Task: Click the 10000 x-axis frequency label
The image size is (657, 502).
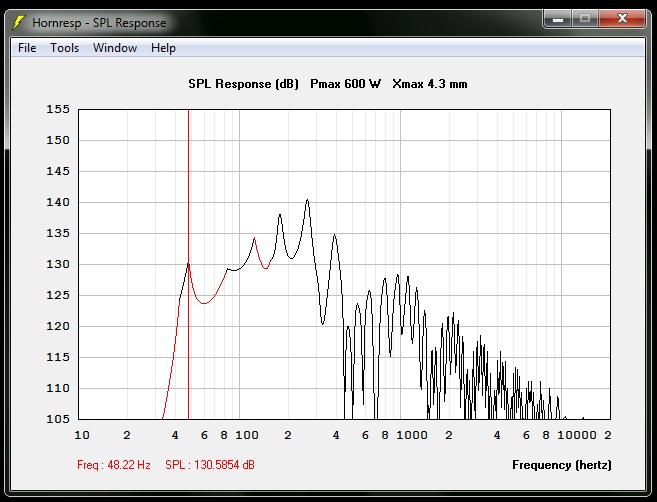Action: pos(577,435)
